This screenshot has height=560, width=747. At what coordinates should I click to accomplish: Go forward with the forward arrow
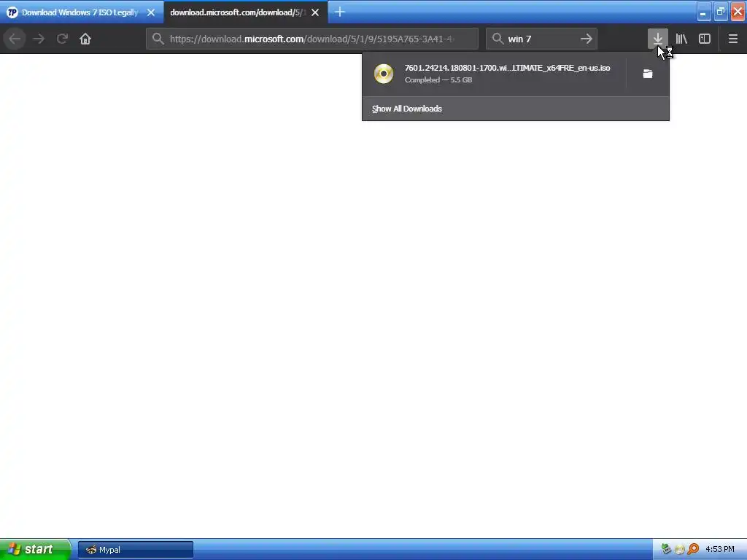click(39, 39)
